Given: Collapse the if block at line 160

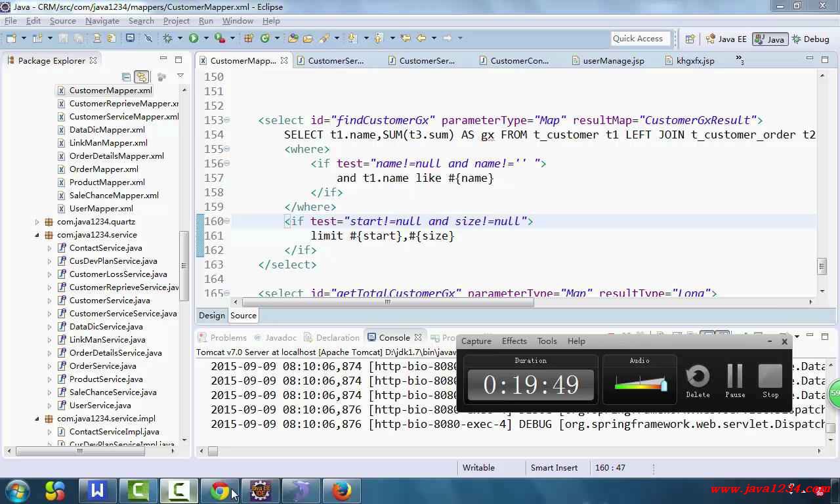Looking at the screenshot, I should (x=227, y=221).
